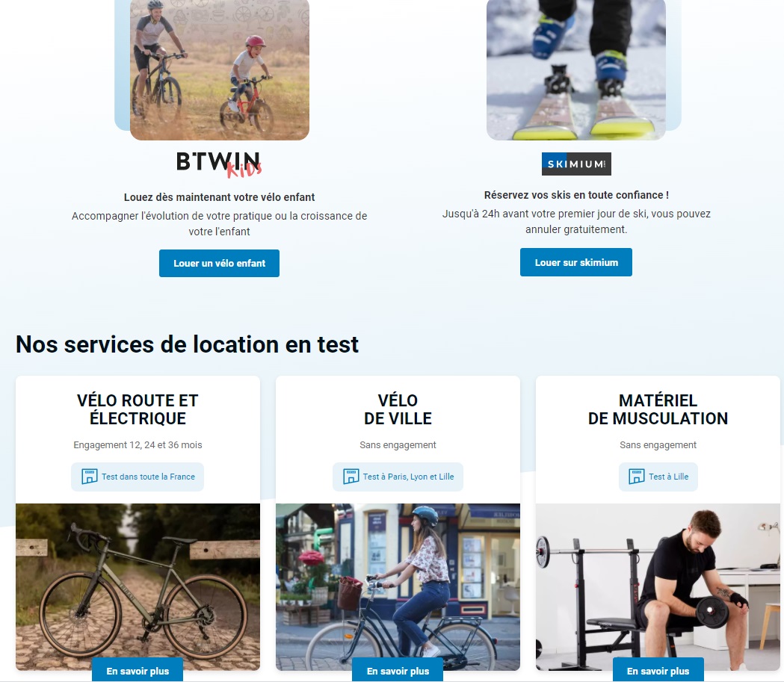The height and width of the screenshot is (682, 784).
Task: Click the store icon beside 'Test à Lille'
Action: [x=637, y=476]
